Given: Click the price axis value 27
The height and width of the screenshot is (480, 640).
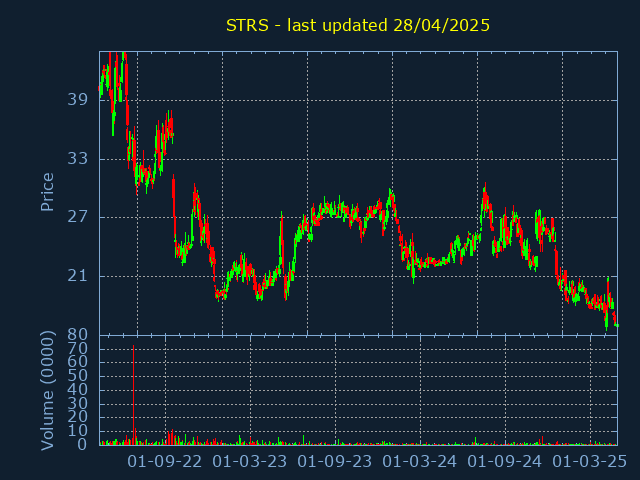Looking at the screenshot, I should tap(78, 217).
